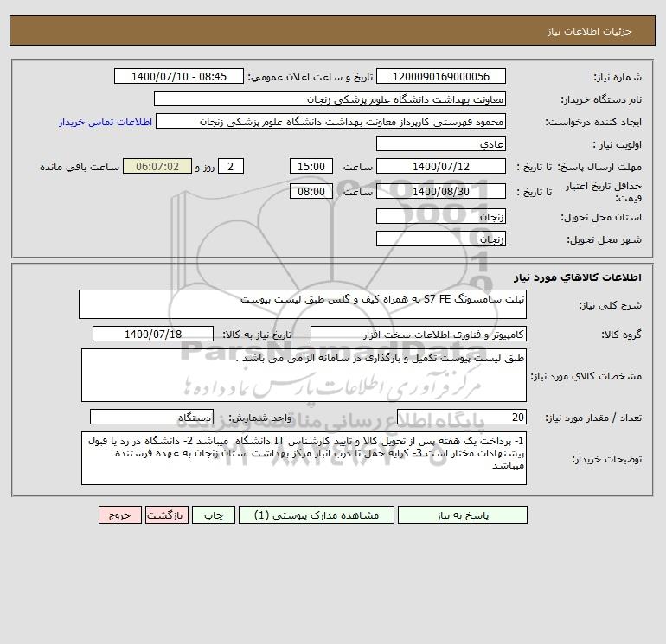Open مشاهده مدارک پیوستی (1) button
Viewport: 666px width, 644px height.
[x=317, y=515]
